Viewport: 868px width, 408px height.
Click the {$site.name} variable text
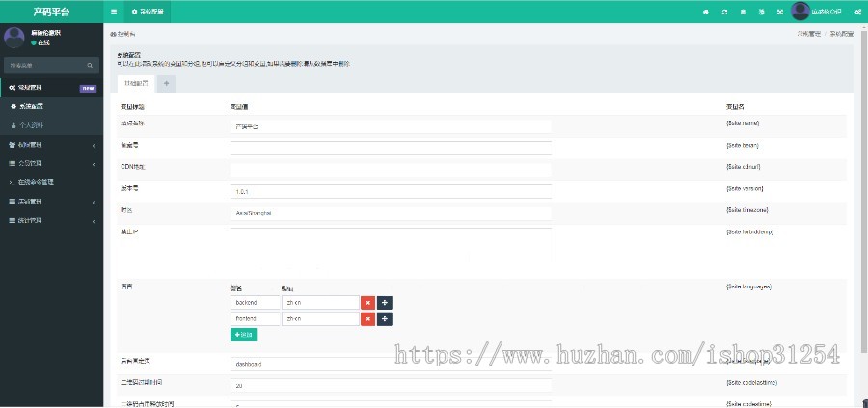743,123
